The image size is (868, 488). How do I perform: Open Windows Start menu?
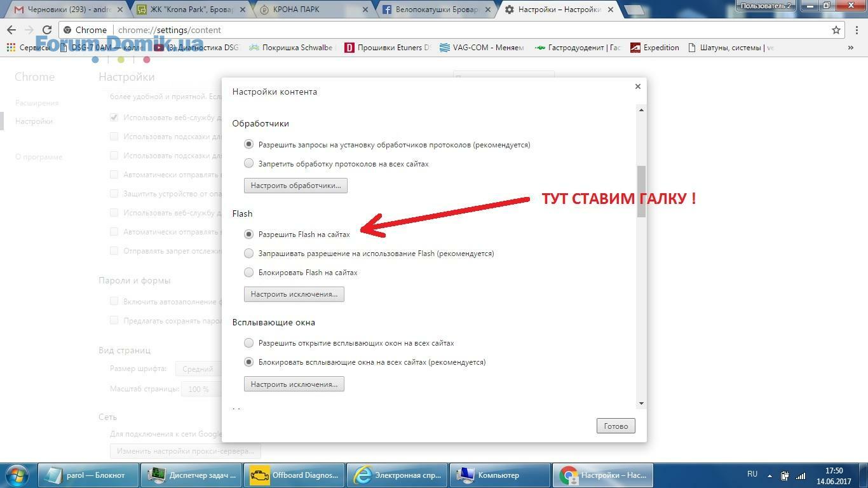click(16, 475)
